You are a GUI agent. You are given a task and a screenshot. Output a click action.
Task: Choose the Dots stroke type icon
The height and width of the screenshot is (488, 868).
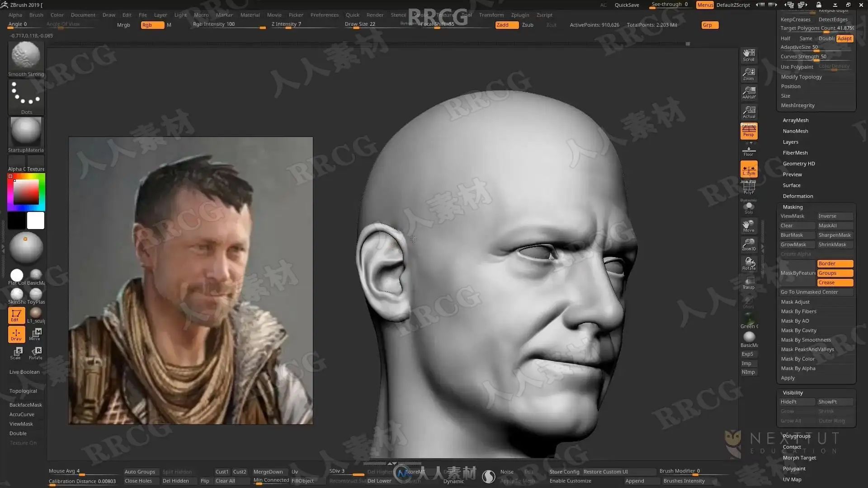coord(26,95)
